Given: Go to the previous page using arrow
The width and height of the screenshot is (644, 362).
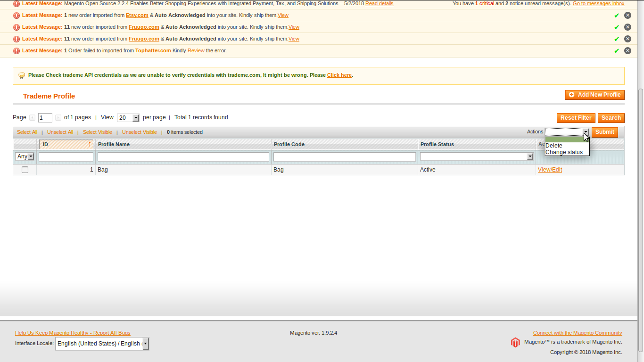Looking at the screenshot, I should [32, 118].
